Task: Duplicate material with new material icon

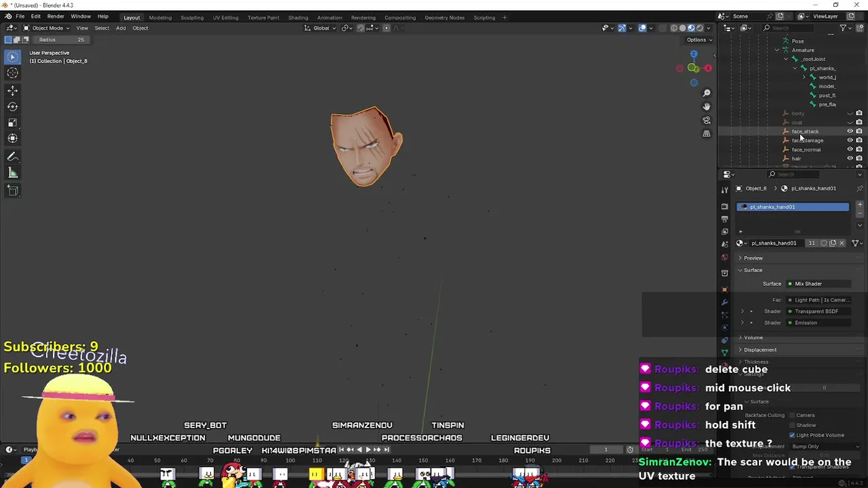Action: 833,243
